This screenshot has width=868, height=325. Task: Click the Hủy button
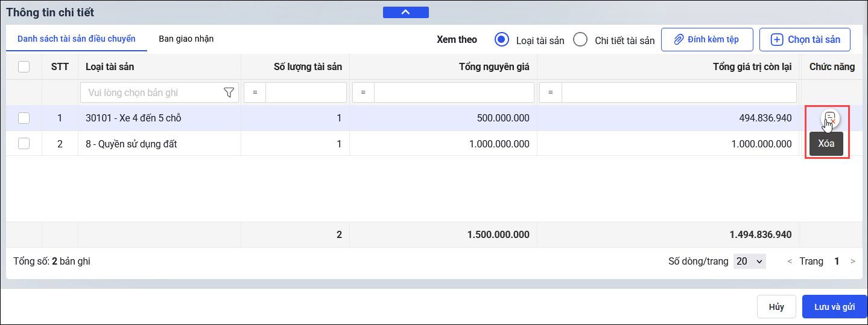(776, 307)
